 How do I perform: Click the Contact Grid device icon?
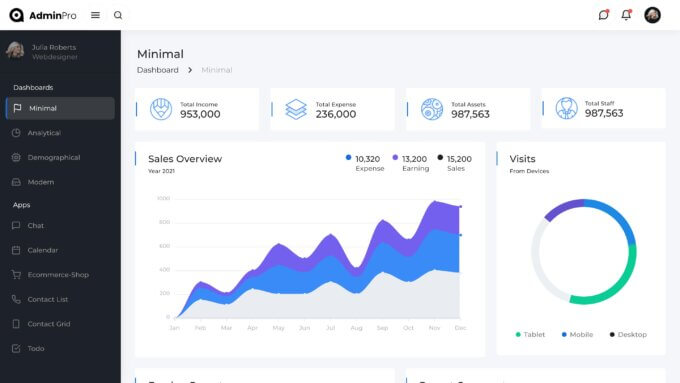click(16, 324)
